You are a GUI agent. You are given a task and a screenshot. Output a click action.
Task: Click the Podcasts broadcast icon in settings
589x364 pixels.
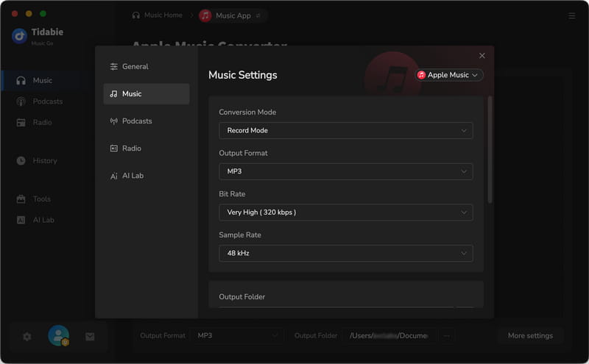(113, 121)
